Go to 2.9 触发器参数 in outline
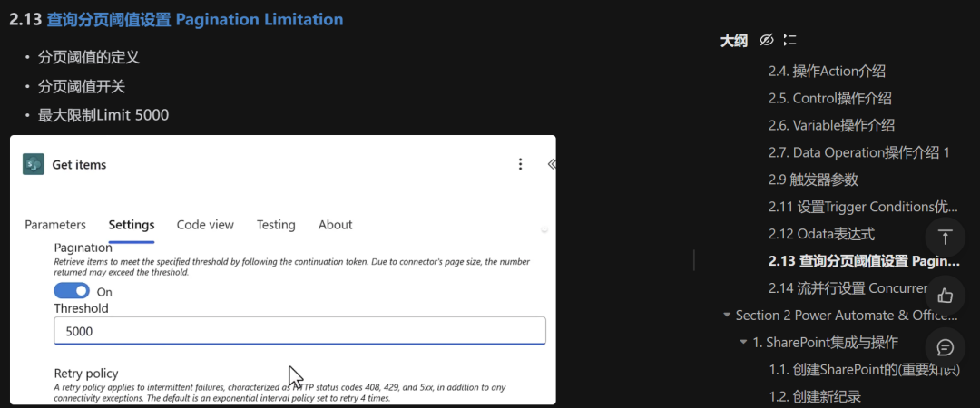Screen dimensions: 980x408 (813, 180)
